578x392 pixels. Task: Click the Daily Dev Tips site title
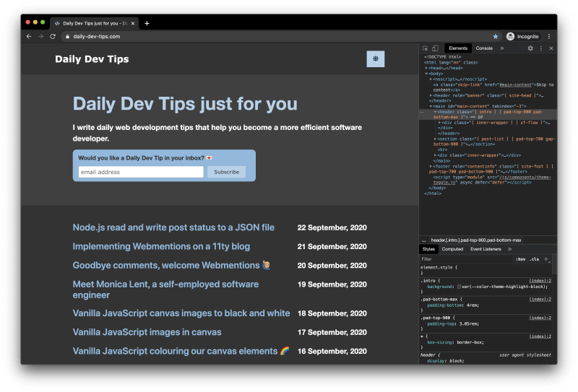pyautogui.click(x=92, y=59)
